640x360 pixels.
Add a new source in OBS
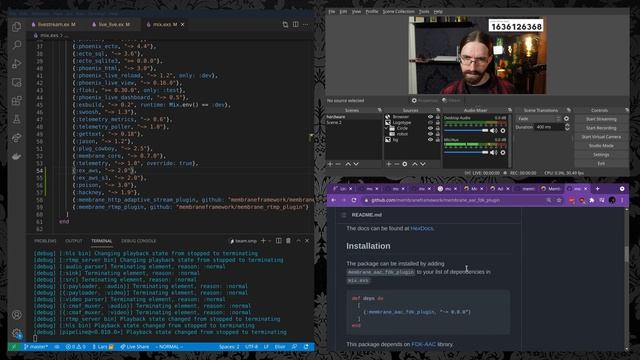pos(389,164)
